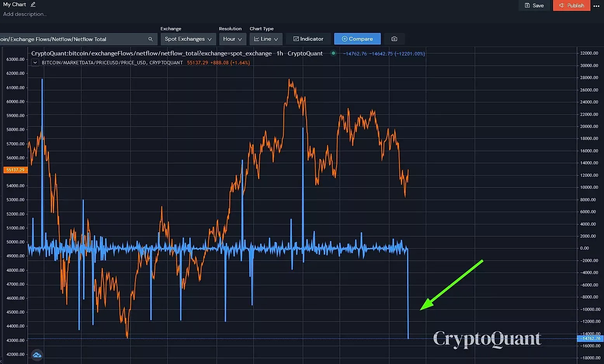
Task: Click the Netflow Total metric search field
Action: (x=78, y=39)
